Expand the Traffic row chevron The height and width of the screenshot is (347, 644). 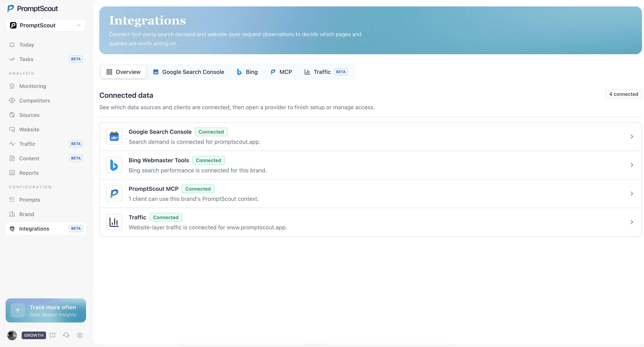(632, 222)
